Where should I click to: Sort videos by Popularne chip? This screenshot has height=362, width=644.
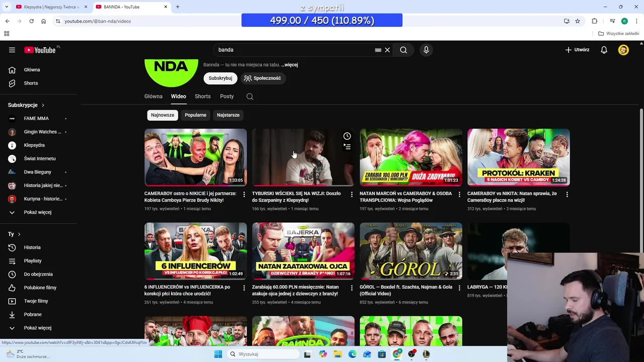(195, 115)
